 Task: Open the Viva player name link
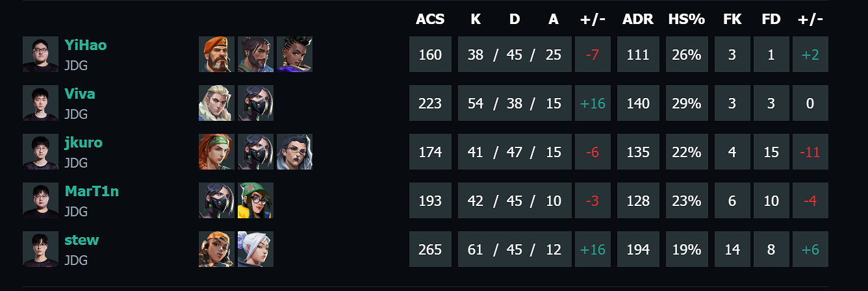pyautogui.click(x=79, y=94)
